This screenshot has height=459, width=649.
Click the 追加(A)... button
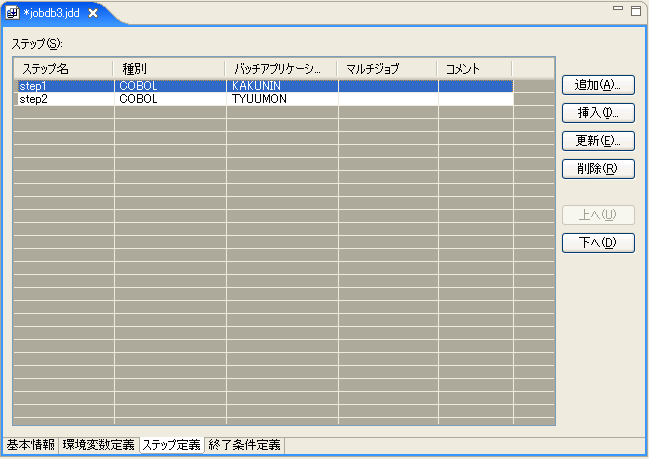(x=598, y=85)
